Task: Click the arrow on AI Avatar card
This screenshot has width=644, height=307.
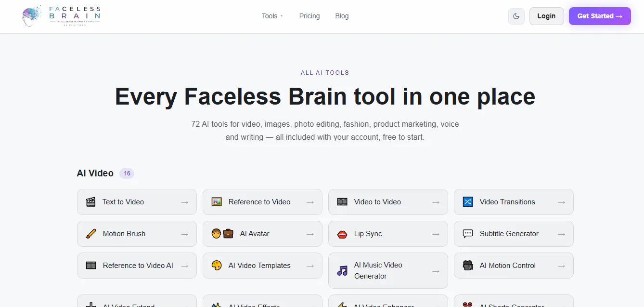Action: (310, 234)
